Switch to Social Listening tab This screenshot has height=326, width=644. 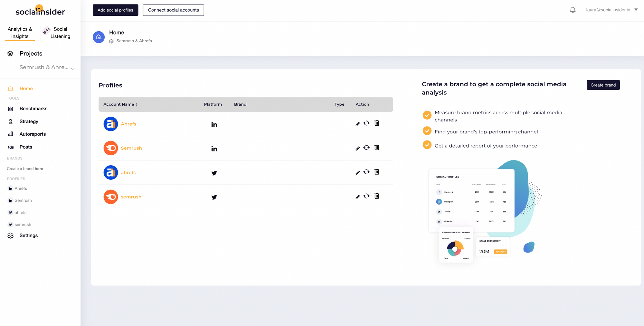tap(60, 33)
